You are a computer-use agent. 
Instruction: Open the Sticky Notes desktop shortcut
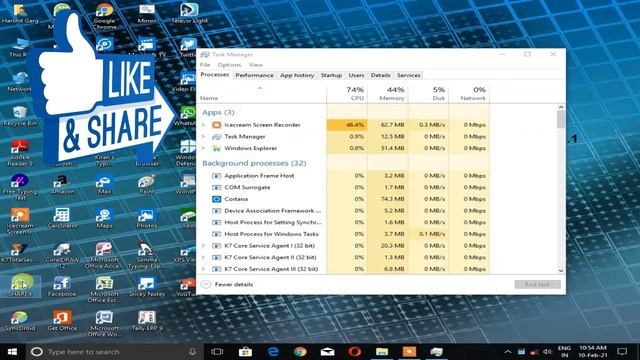click(x=147, y=286)
